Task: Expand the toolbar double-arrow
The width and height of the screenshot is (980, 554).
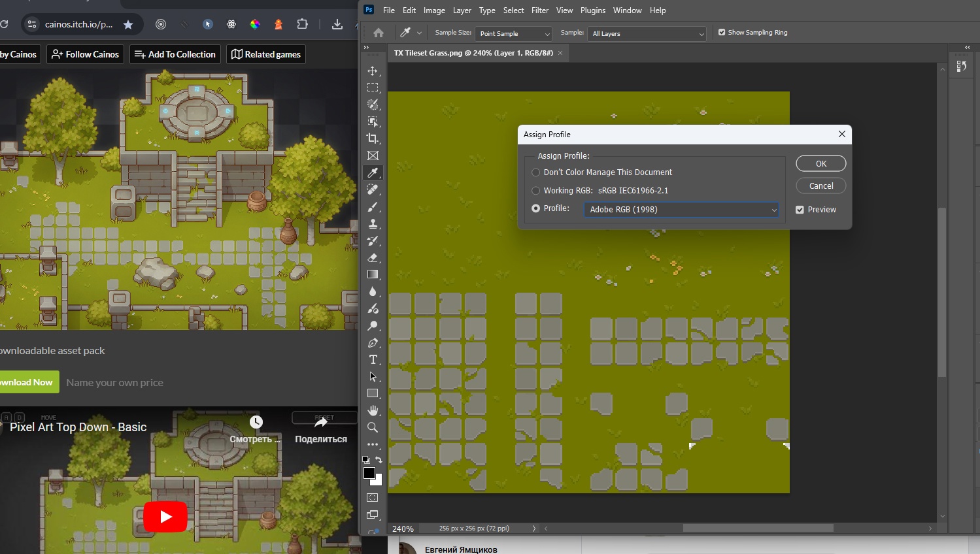Action: point(366,48)
